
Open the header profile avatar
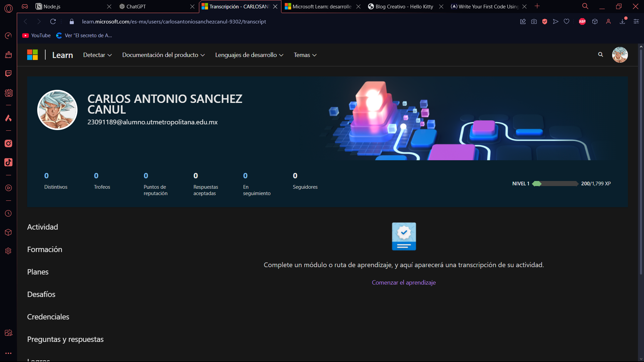click(x=620, y=55)
